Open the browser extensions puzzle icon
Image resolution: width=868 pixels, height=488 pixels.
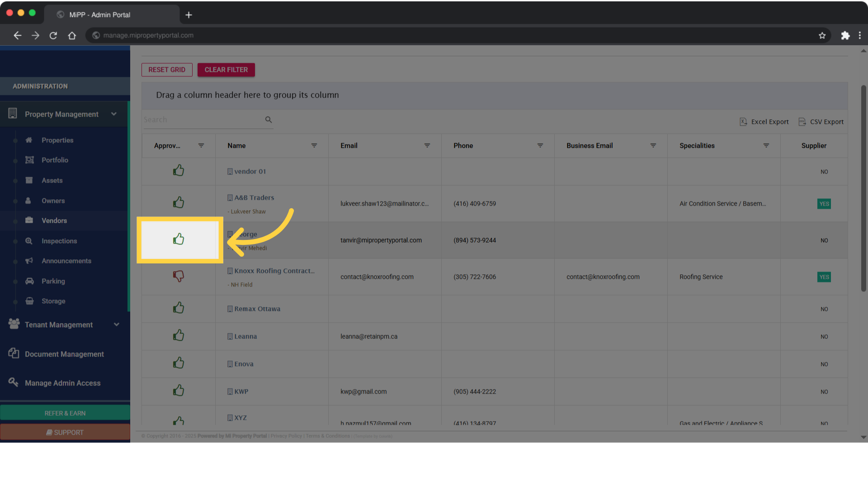point(845,35)
